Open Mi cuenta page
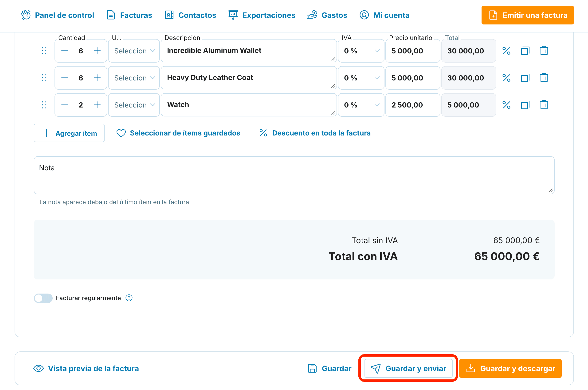 pyautogui.click(x=384, y=15)
